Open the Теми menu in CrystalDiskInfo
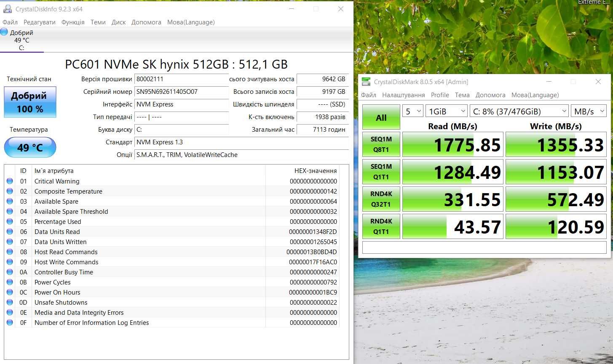The width and height of the screenshot is (613, 364). coord(98,22)
